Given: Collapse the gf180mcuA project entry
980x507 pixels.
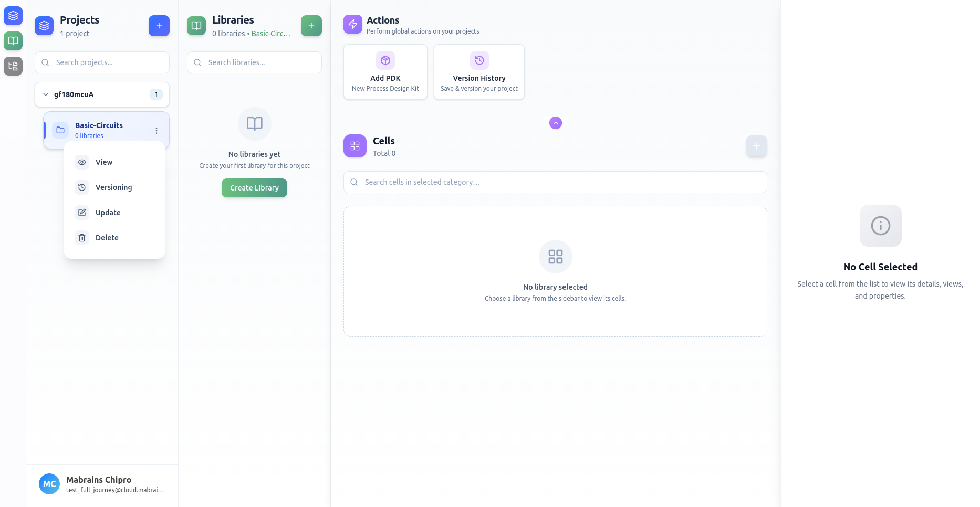Looking at the screenshot, I should point(46,94).
